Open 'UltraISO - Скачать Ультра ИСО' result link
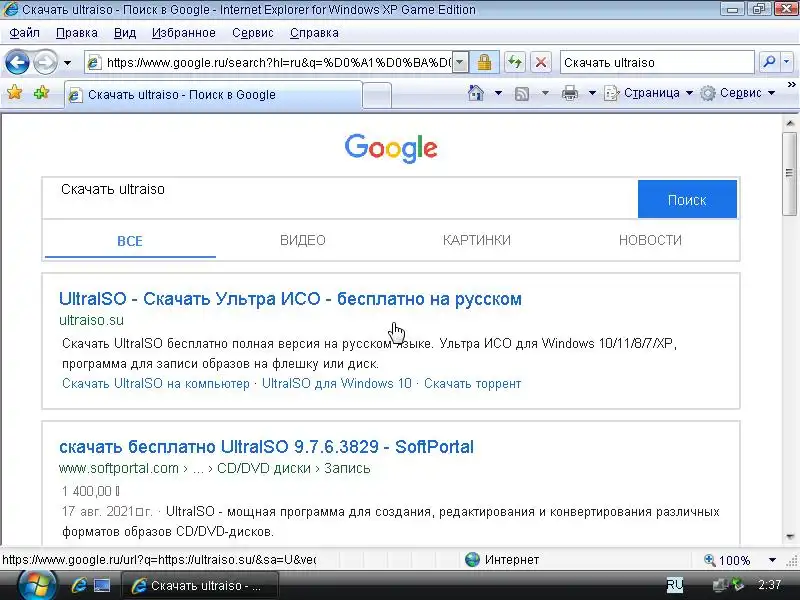The image size is (800, 600). pyautogui.click(x=290, y=299)
